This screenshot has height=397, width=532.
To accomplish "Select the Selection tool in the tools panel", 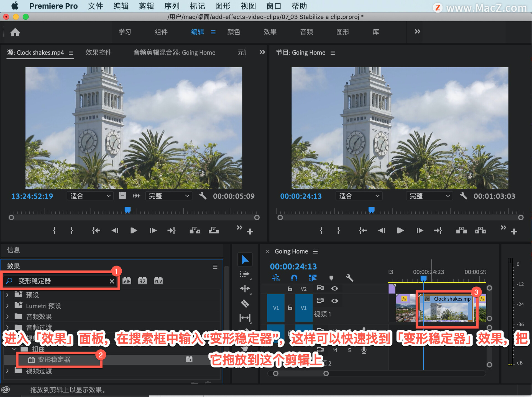I will point(245,259).
